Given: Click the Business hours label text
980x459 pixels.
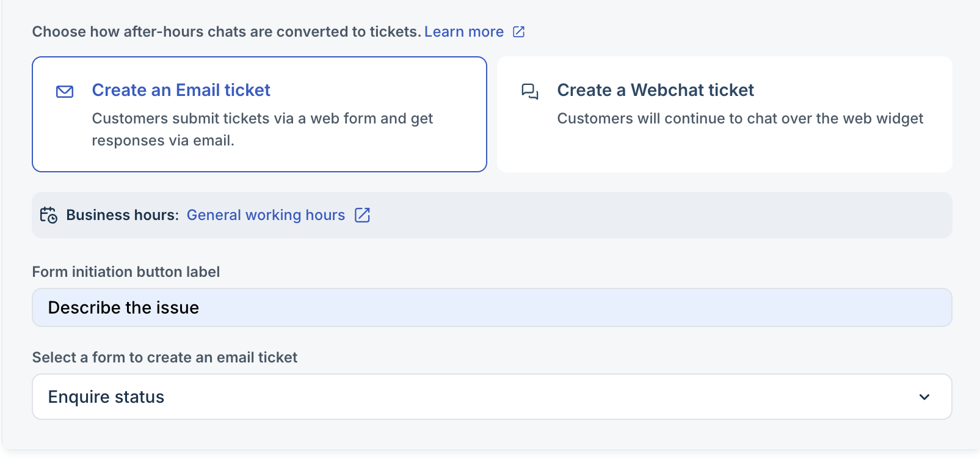Looking at the screenshot, I should [x=122, y=215].
